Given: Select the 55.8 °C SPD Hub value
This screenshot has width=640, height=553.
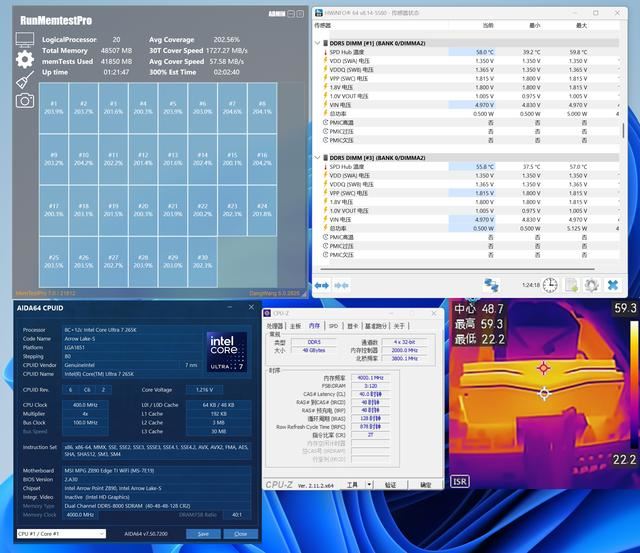Looking at the screenshot, I should point(484,167).
